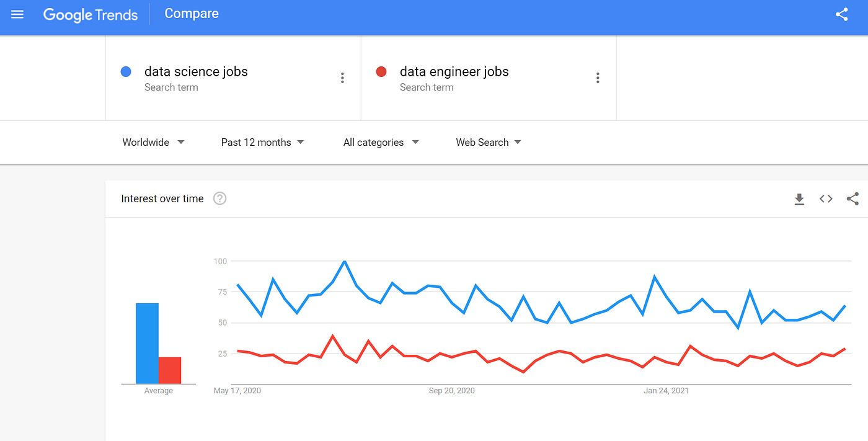Expand the All categories dropdown

[x=381, y=142]
